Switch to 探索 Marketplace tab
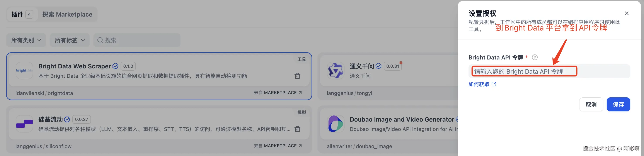Viewport: 644px width, 156px height. 67,15
